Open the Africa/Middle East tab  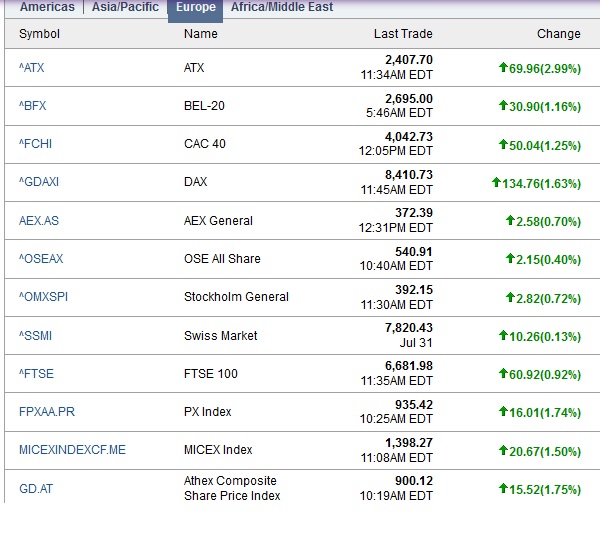click(x=282, y=7)
